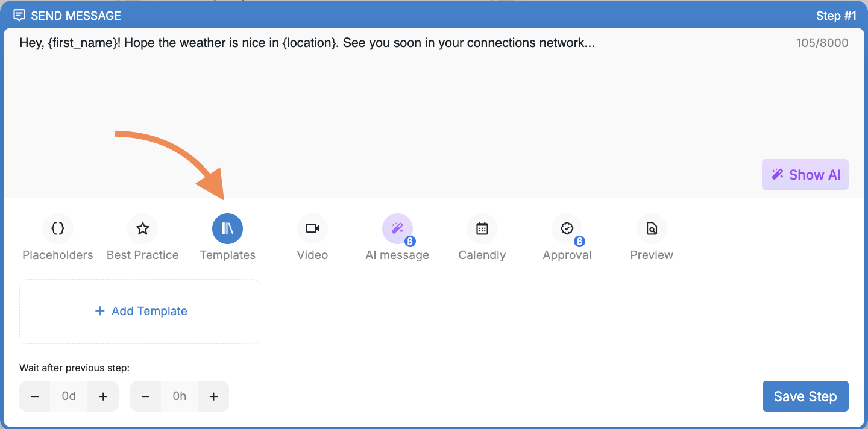Click the Best Practice star icon
The image size is (868, 429).
pos(143,229)
